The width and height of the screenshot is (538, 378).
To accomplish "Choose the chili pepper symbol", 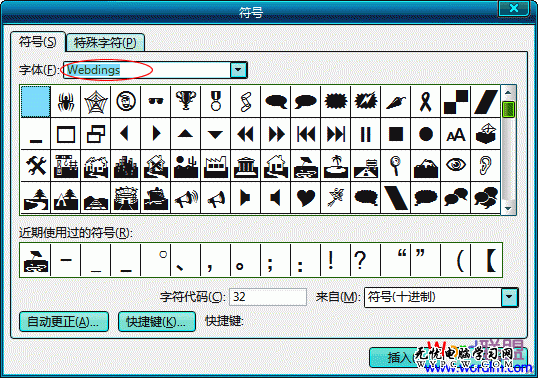I will click(396, 102).
